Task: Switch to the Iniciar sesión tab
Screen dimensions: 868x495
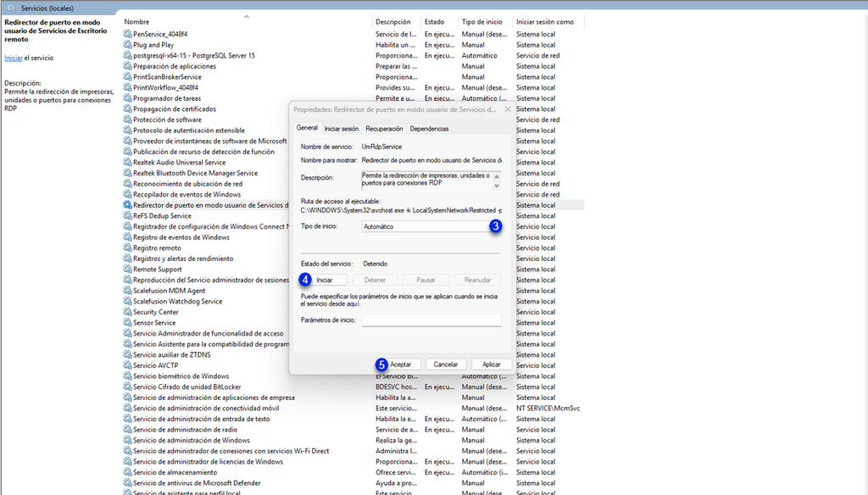Action: (341, 129)
